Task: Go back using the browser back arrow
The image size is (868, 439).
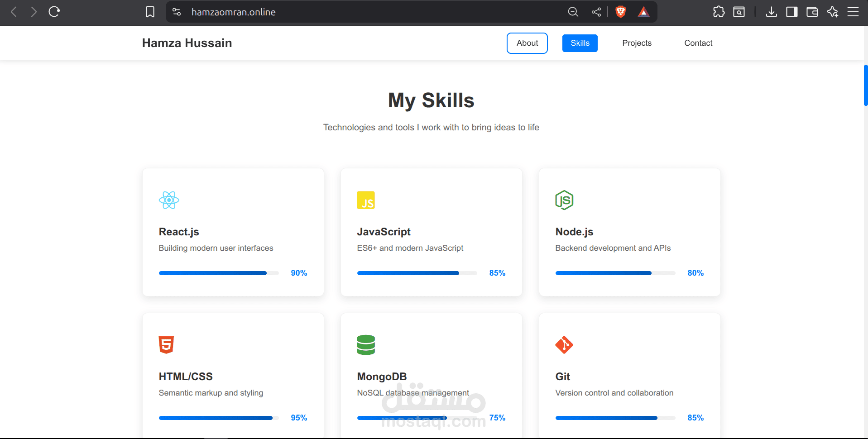Action: pos(14,12)
